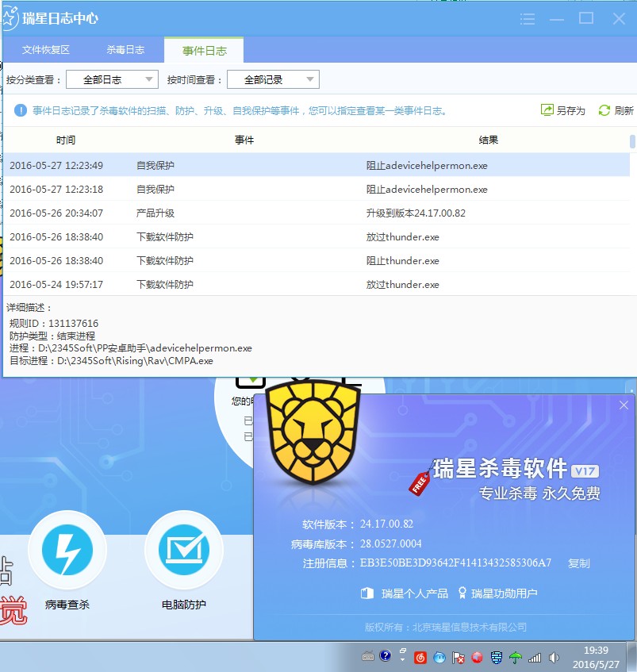Select the log row 2016-05-27 12:23:18
The height and width of the screenshot is (672, 637).
(x=317, y=190)
